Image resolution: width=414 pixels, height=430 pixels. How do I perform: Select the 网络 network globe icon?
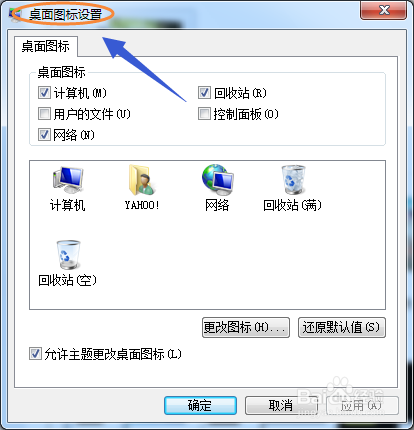click(x=217, y=180)
